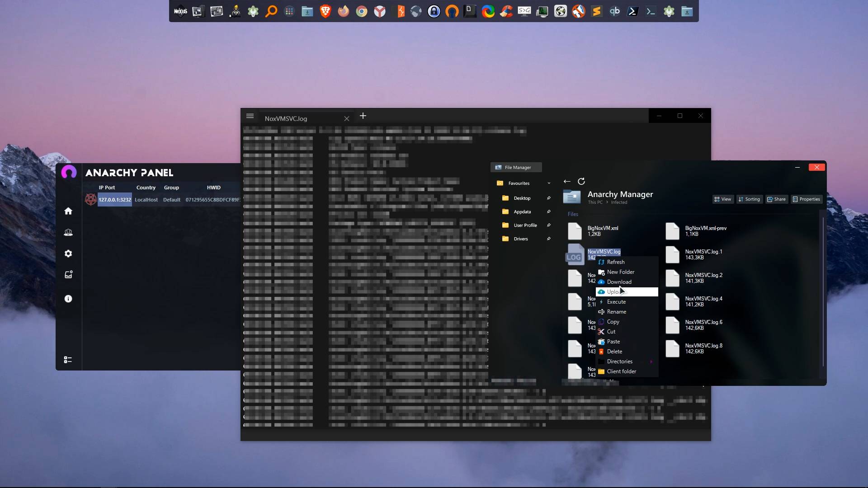Open the users group sidebar icon
Viewport: 868px width, 488px height.
tap(68, 232)
